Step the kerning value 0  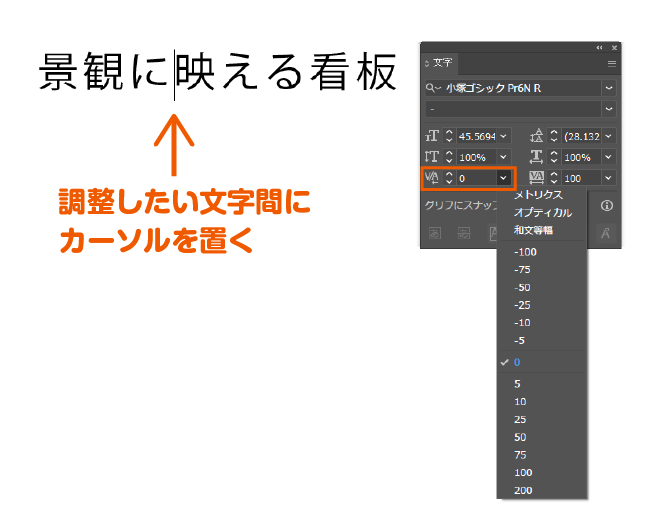pos(449,178)
